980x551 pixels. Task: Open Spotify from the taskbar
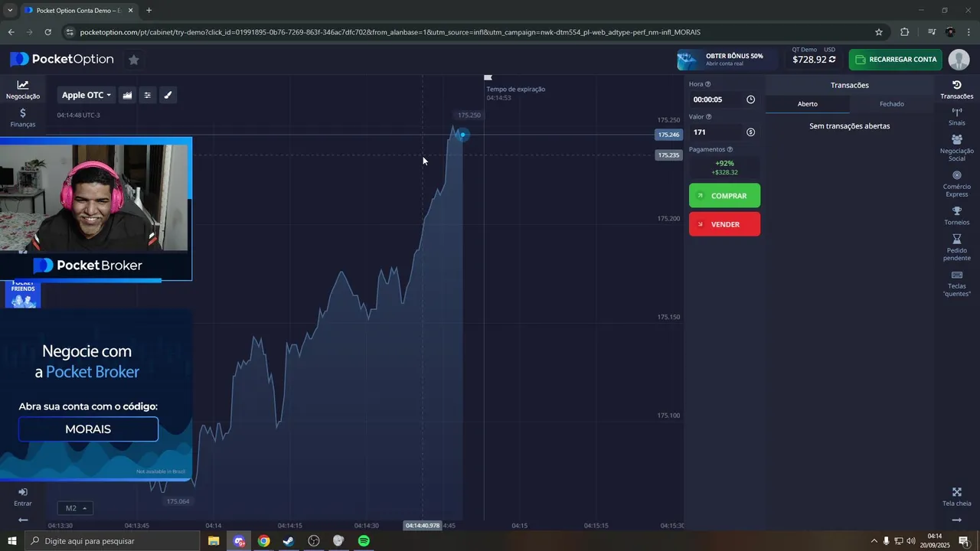pyautogui.click(x=364, y=541)
